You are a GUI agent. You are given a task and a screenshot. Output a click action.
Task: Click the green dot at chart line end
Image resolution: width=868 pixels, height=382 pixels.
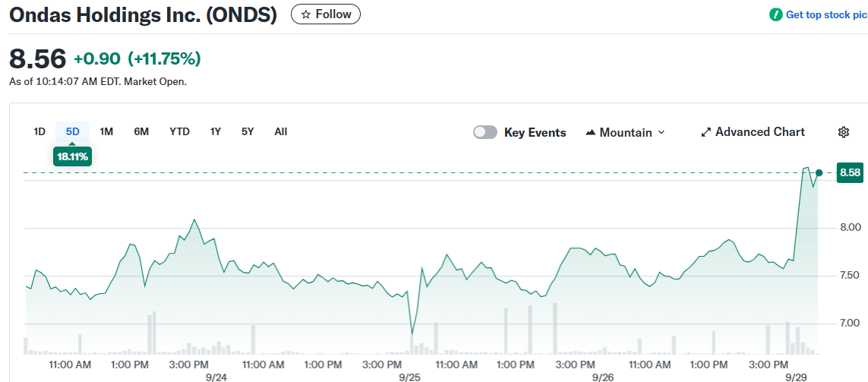click(x=819, y=172)
